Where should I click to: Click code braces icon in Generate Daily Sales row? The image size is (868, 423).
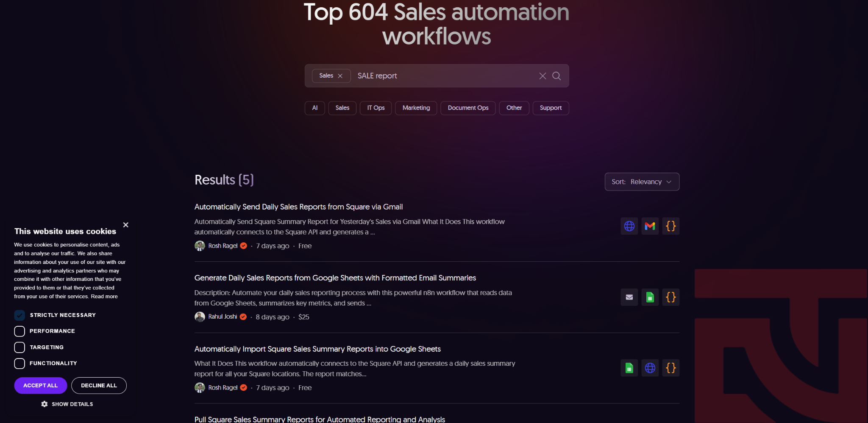[x=671, y=297]
